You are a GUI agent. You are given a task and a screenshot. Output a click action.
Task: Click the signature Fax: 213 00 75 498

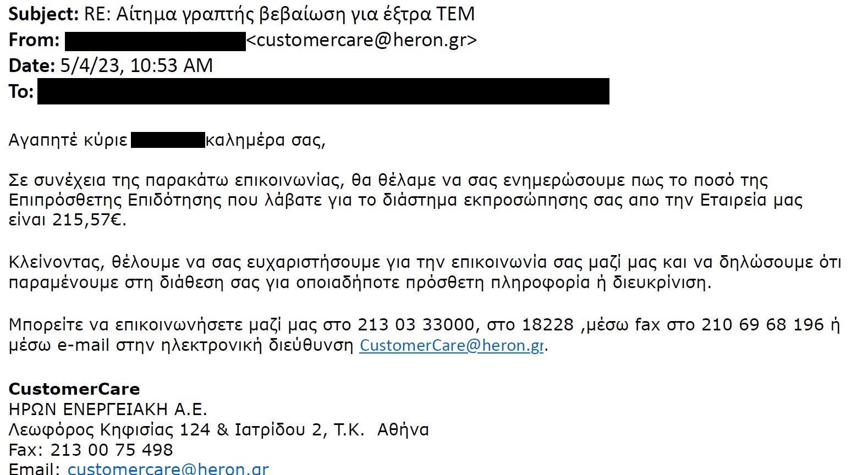point(91,450)
